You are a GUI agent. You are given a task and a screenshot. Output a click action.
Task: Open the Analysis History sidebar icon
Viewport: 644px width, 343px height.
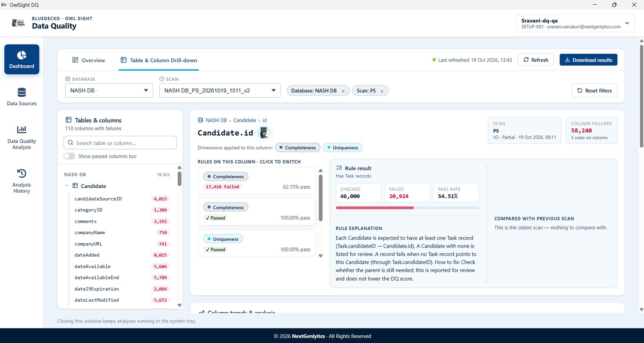point(22,173)
